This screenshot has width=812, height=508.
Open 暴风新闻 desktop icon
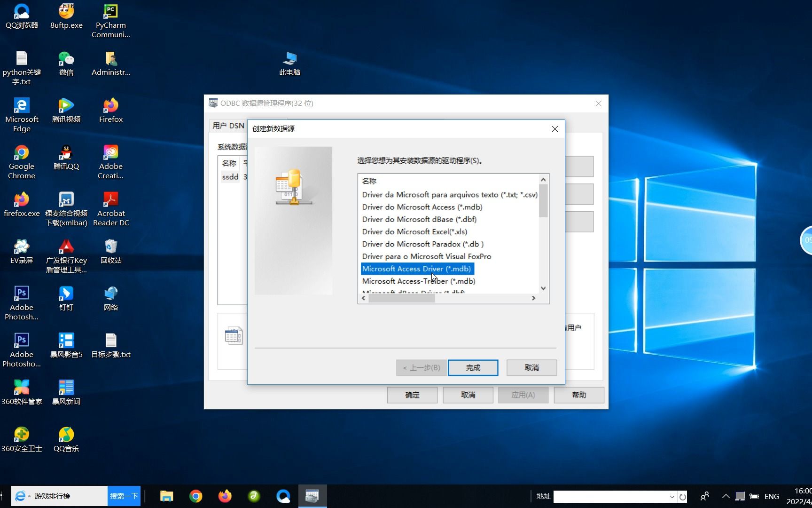[66, 392]
